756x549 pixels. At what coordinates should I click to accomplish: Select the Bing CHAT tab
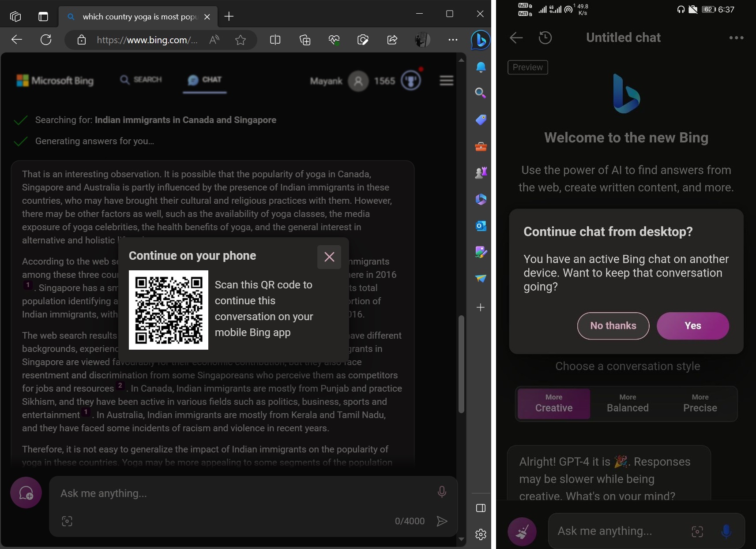(x=205, y=80)
